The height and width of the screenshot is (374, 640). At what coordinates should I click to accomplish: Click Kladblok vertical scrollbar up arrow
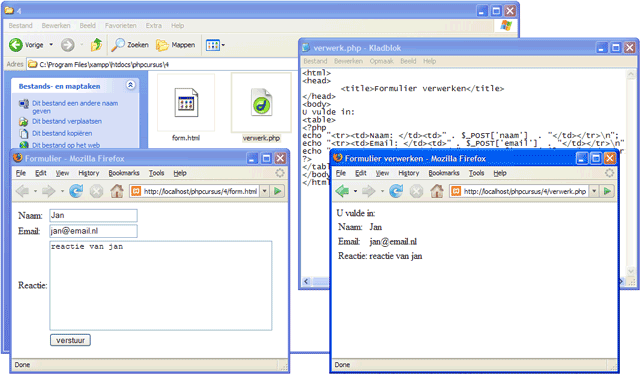(631, 74)
